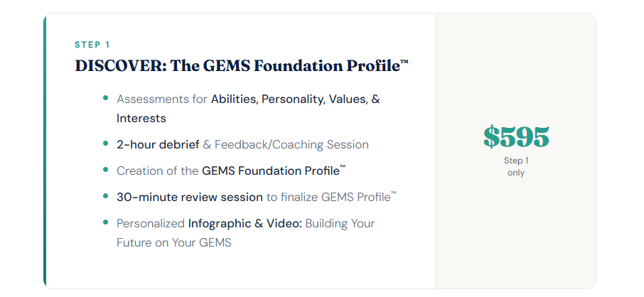
Task: Click the green accent bar on card edge
Action: tap(45, 151)
